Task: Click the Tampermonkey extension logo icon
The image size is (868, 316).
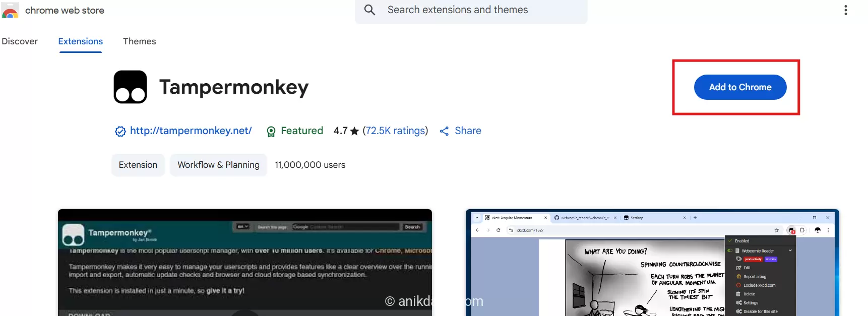Action: coord(131,87)
